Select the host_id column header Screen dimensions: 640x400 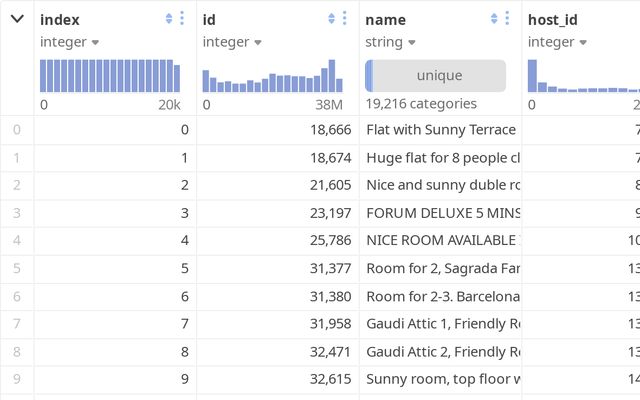553,20
